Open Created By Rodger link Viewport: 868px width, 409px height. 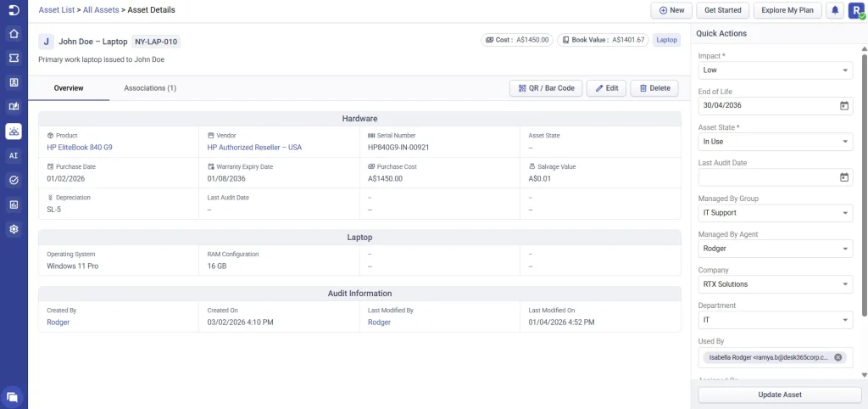pos(58,322)
